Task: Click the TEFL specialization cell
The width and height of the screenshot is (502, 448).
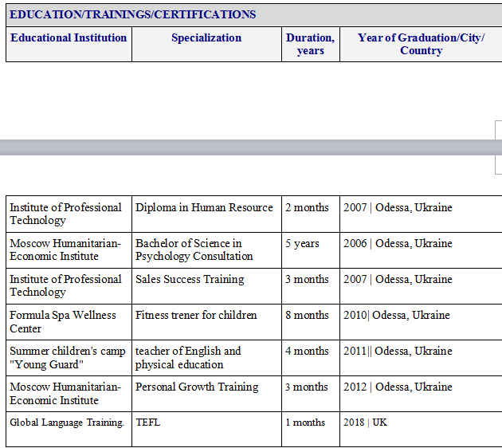Action: coord(148,422)
